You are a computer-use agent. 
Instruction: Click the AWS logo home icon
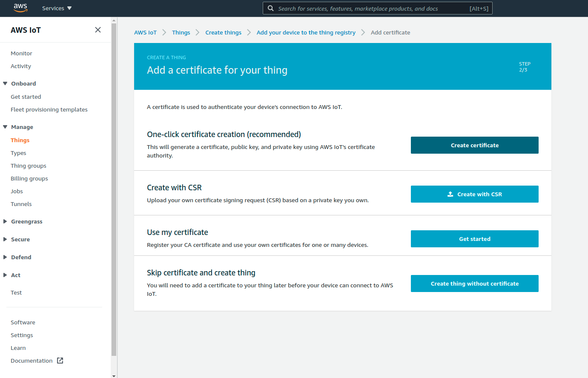pyautogui.click(x=20, y=8)
